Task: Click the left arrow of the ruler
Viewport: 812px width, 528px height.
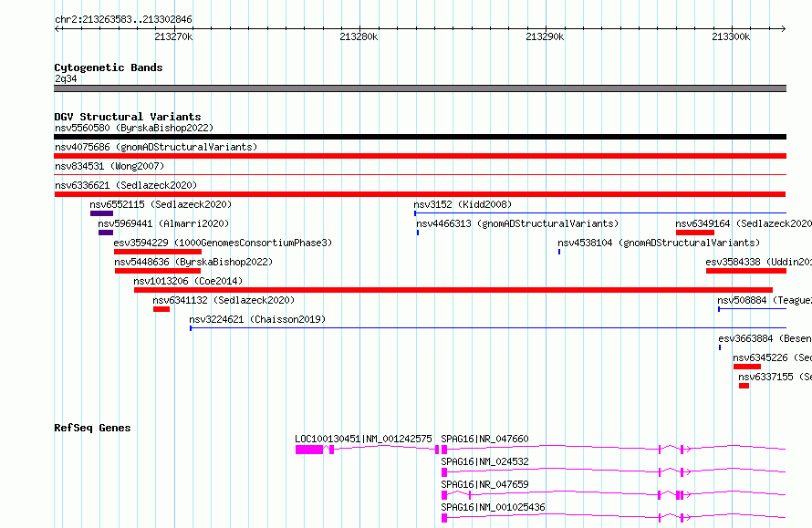Action: [57, 28]
